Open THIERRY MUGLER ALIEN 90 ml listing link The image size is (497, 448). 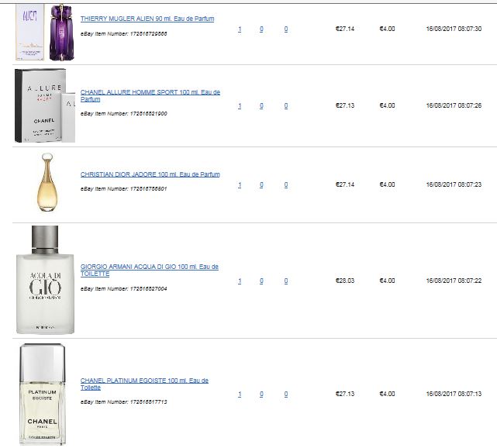147,19
